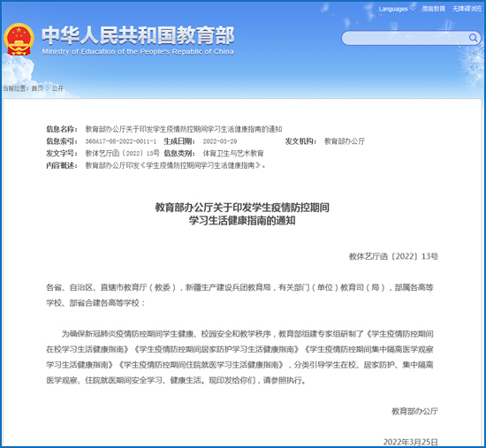Viewport: 486px width, 448px height.
Task: Click the 发文字号 label
Action: 62,153
